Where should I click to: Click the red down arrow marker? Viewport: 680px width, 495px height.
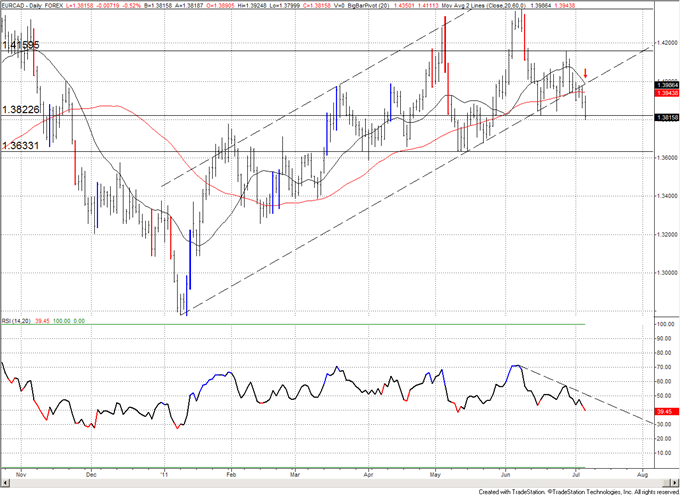coord(585,74)
